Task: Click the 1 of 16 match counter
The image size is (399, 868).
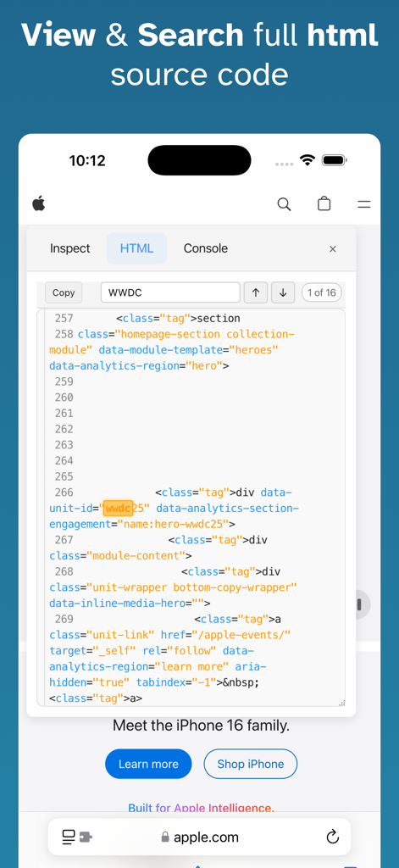Action: (x=322, y=292)
